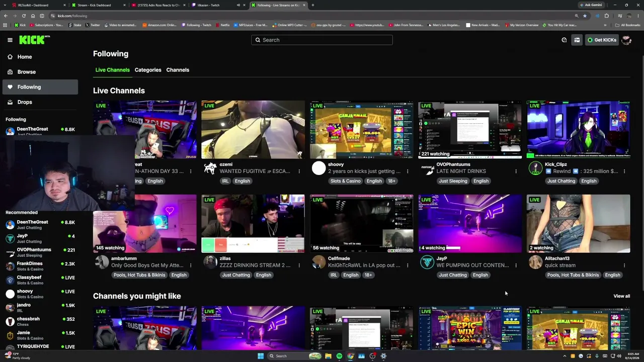Reload the page in Chrome

[24, 16]
